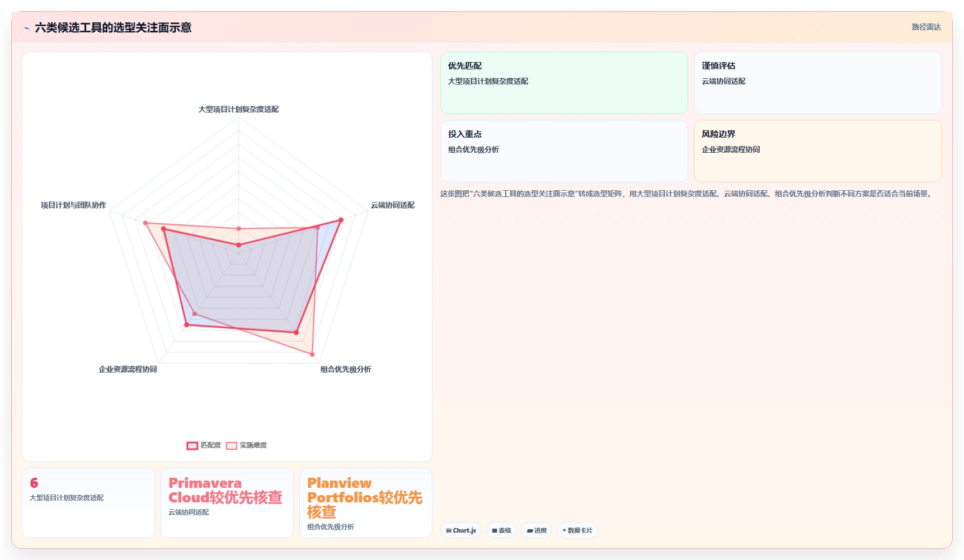The image size is (964, 560).
Task: Select the 进度 tag chip
Action: (537, 530)
